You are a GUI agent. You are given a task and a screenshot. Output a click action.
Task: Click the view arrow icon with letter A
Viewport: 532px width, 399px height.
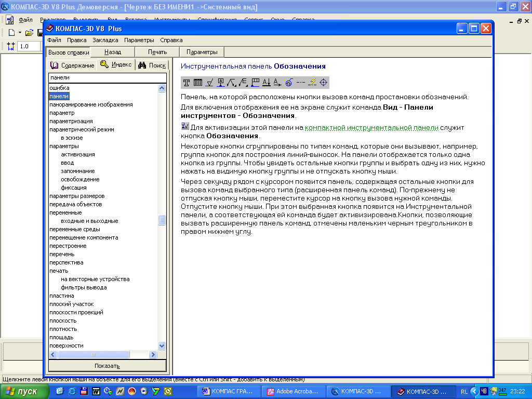click(277, 83)
